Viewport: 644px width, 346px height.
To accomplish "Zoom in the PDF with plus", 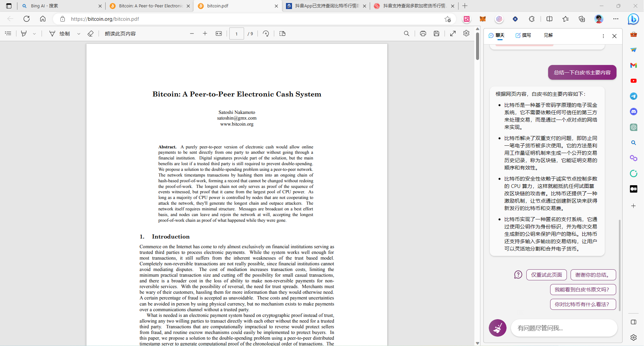I will pos(205,33).
